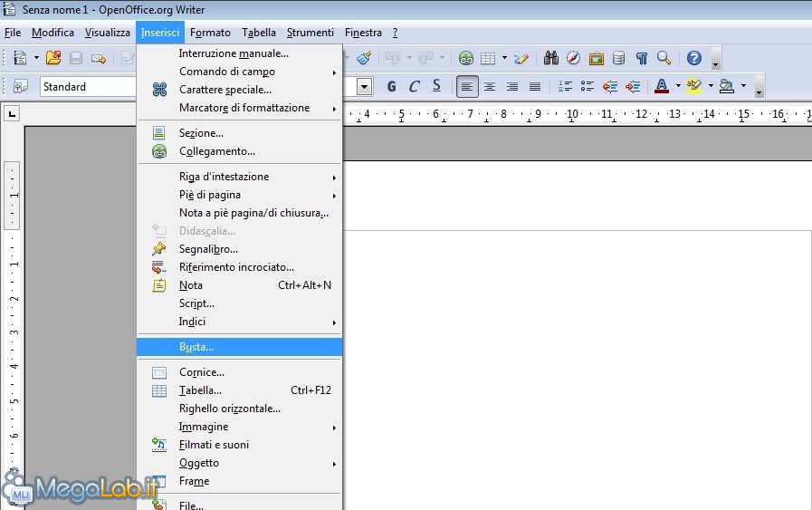Viewport: 812px width, 510px height.
Task: Click the Table grid icon in toolbar
Action: click(488, 58)
